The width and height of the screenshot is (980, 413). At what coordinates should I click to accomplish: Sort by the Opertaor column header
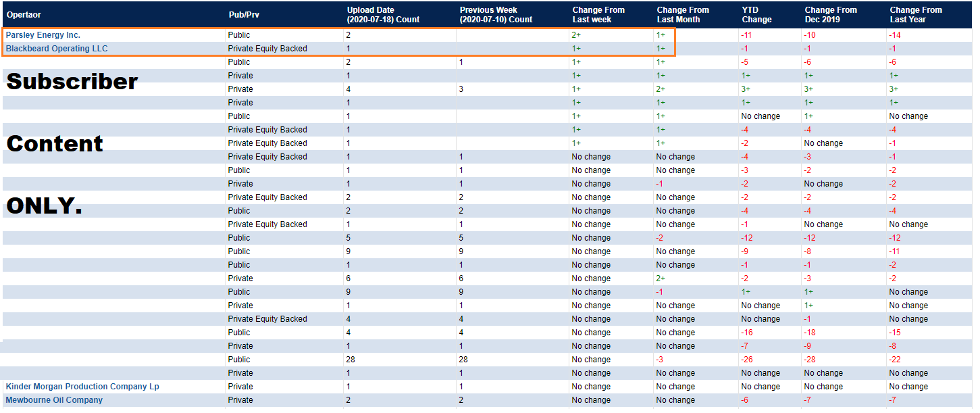click(x=25, y=15)
